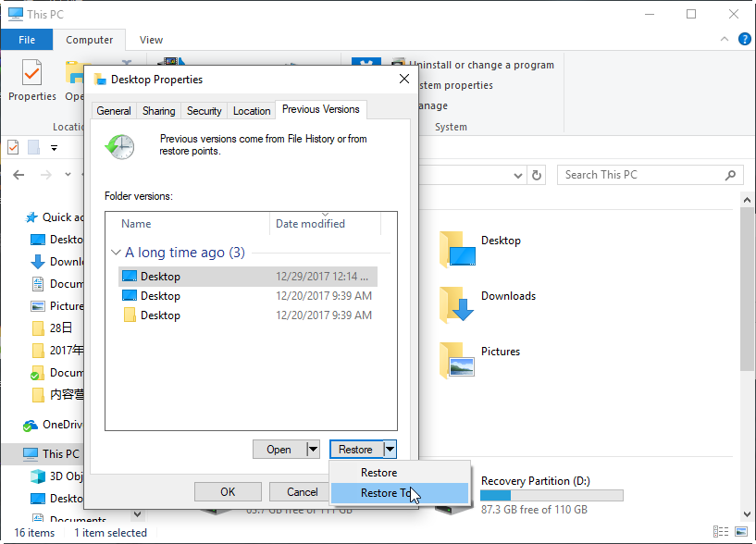The height and width of the screenshot is (544, 756).
Task: Select Desktop version dated 12/29/2017
Action: (x=248, y=277)
